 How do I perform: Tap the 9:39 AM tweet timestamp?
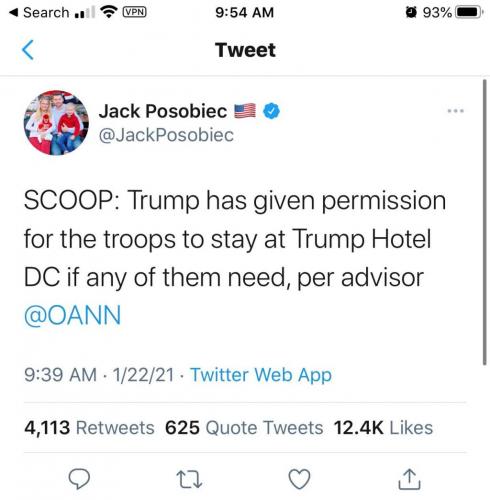tap(60, 375)
